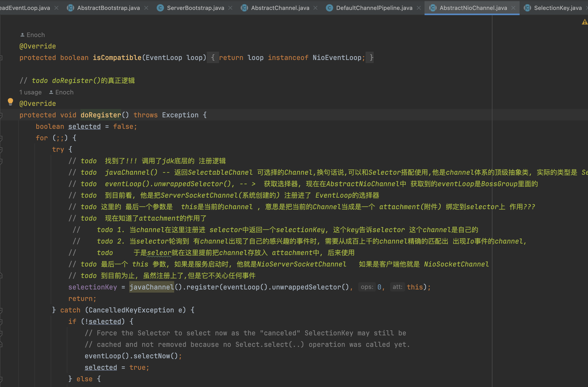Click the author icon beside '1 usage'

51,92
